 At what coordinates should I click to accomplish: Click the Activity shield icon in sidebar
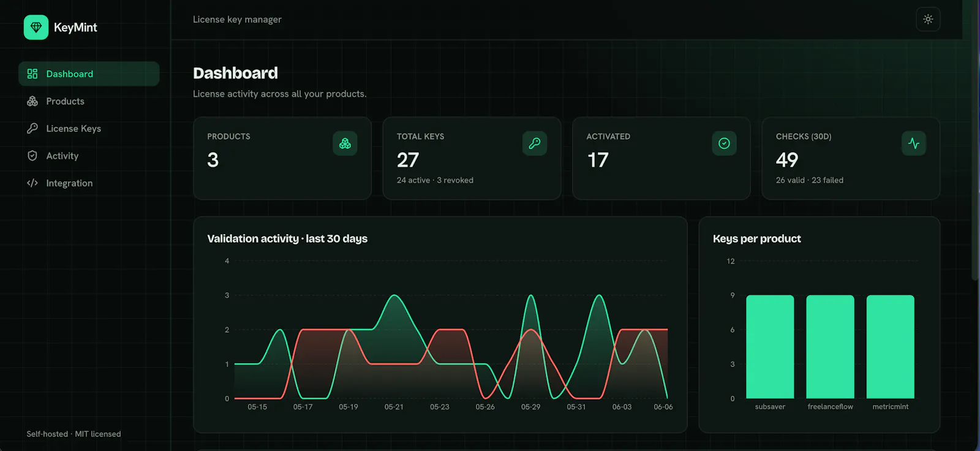pyautogui.click(x=32, y=156)
